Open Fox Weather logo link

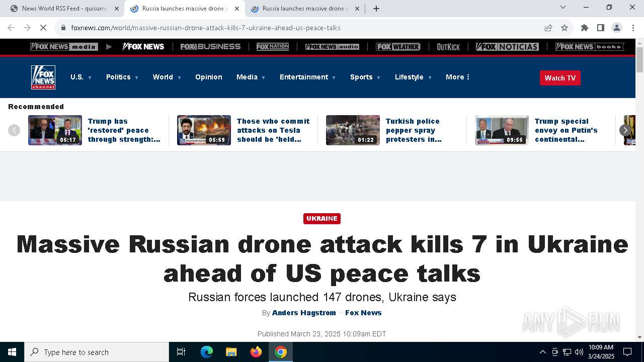click(398, 47)
